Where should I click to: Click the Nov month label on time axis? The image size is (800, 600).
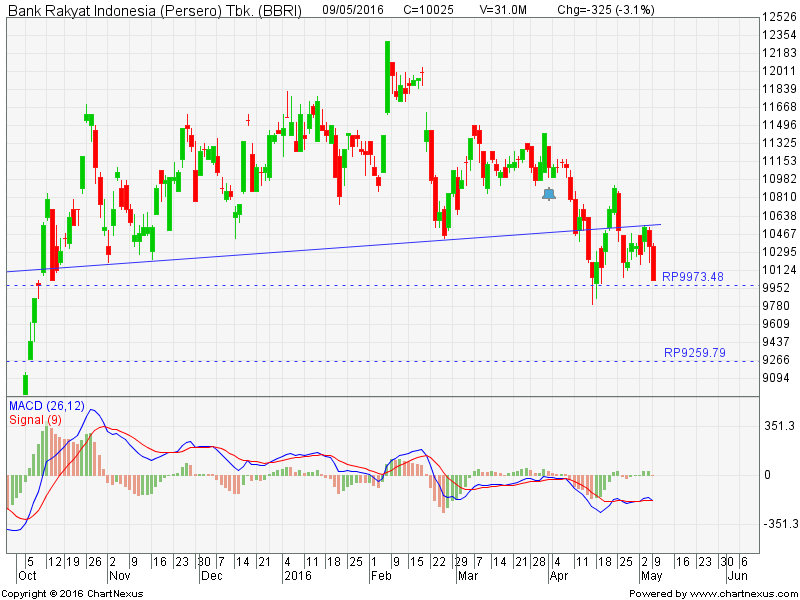(x=120, y=576)
